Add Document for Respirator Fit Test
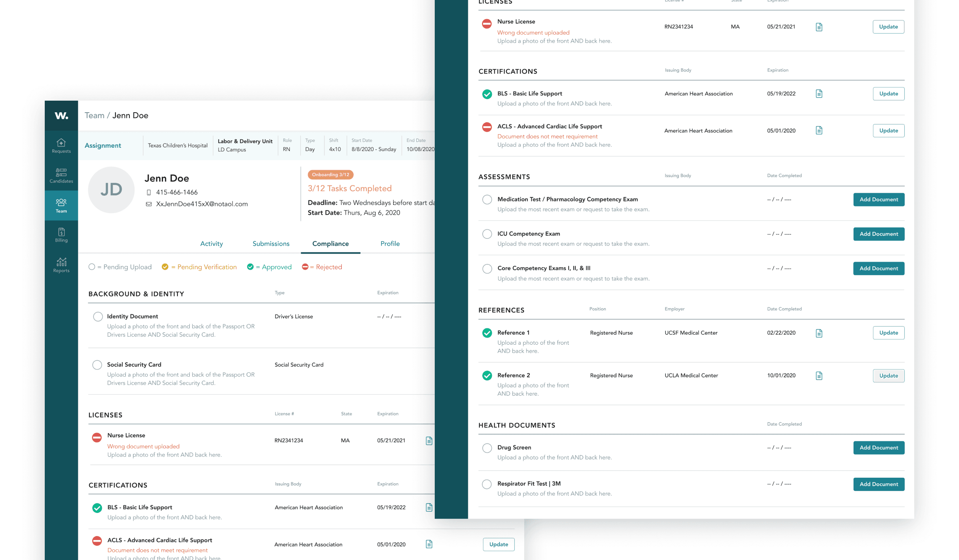The height and width of the screenshot is (560, 959). click(878, 484)
